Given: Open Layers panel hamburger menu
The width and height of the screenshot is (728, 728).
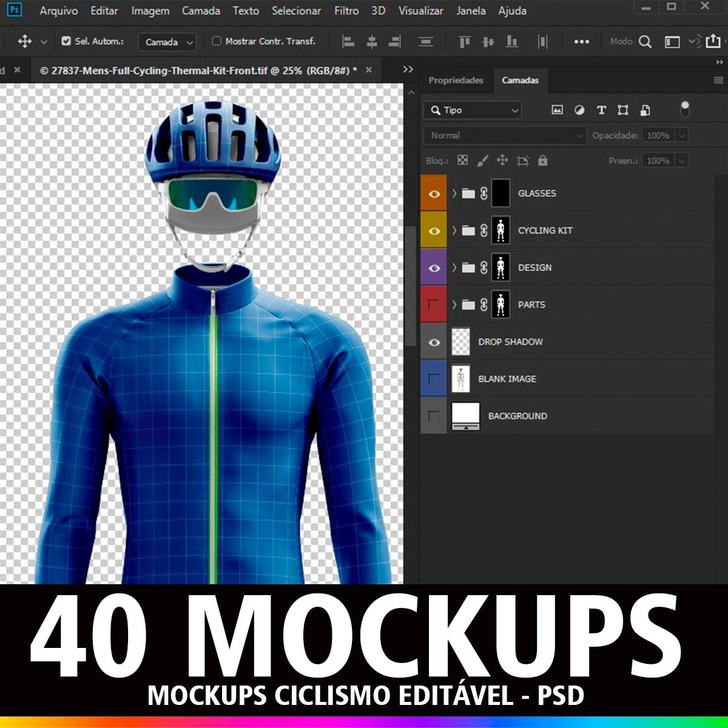Looking at the screenshot, I should click(718, 80).
